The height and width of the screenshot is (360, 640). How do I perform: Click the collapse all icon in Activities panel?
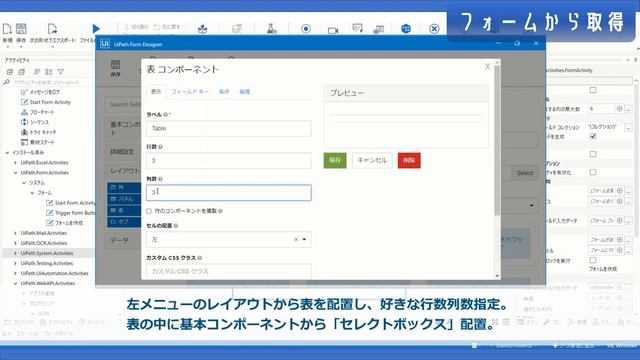[x=21, y=72]
